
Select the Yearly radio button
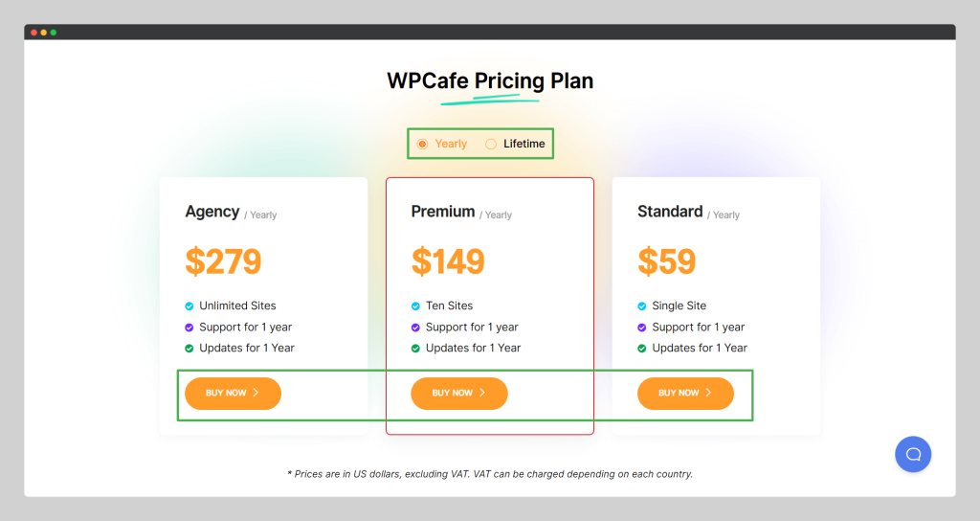click(x=422, y=144)
